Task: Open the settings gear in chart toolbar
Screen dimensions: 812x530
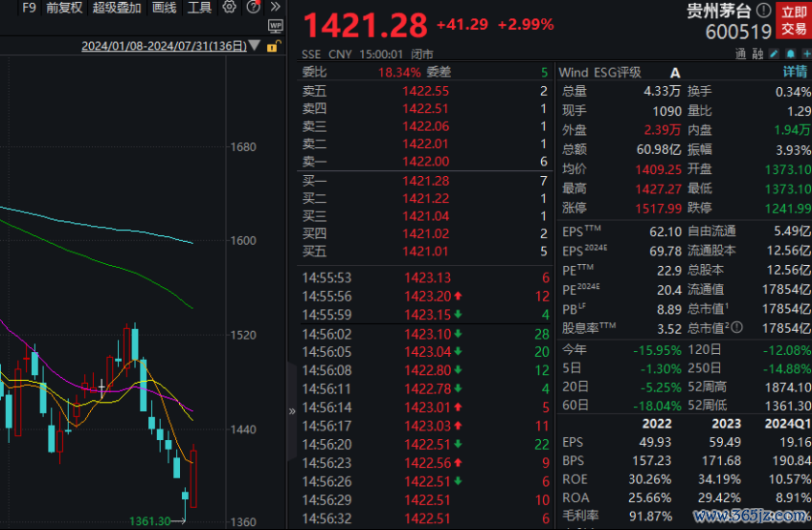Action: [x=229, y=7]
